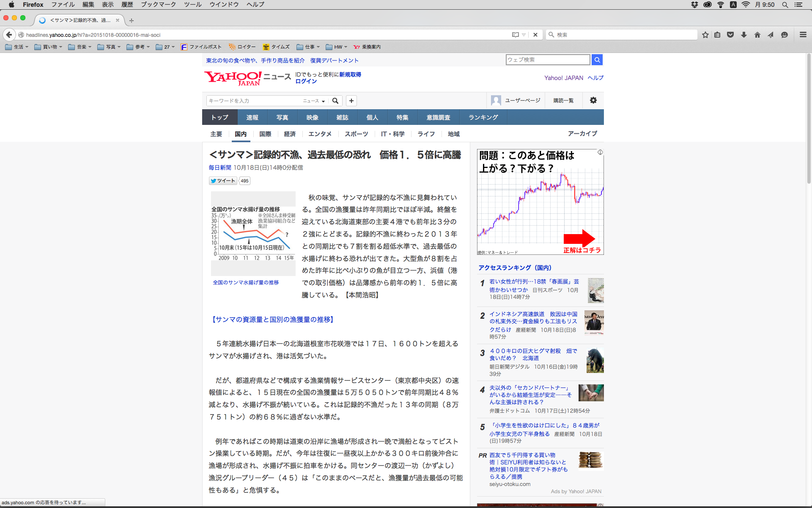
Task: Open the Firefox hamburger menu
Action: [x=803, y=35]
